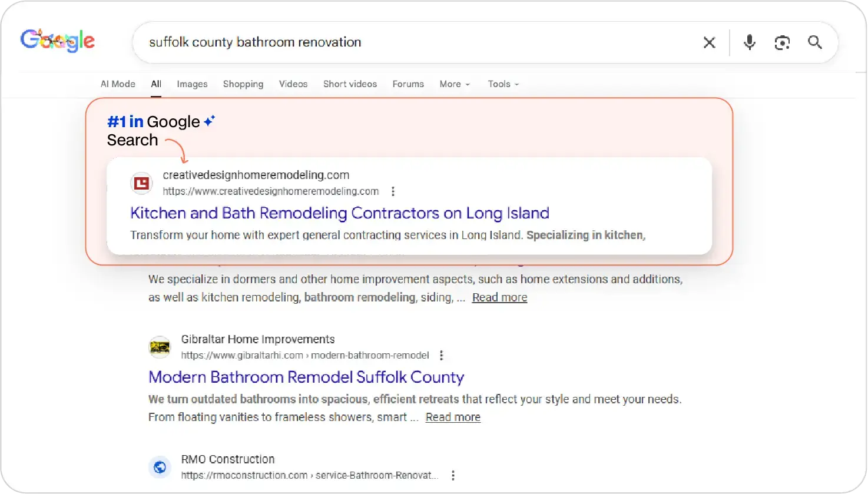Select the AI Mode tab
Viewport: 868px width, 494px height.
pos(118,84)
